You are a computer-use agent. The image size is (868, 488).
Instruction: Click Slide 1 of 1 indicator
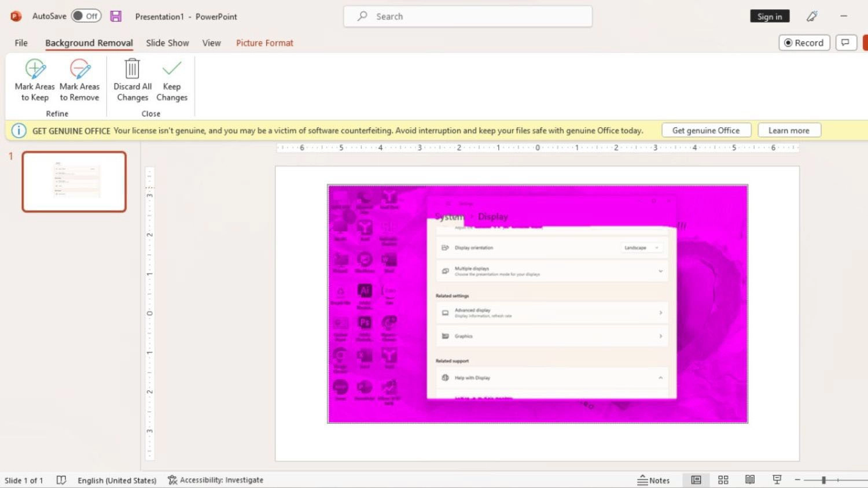click(x=24, y=480)
